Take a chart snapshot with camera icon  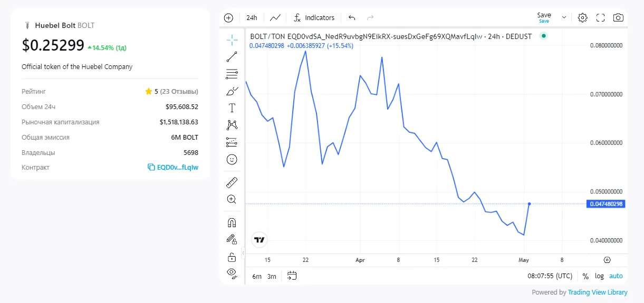618,17
